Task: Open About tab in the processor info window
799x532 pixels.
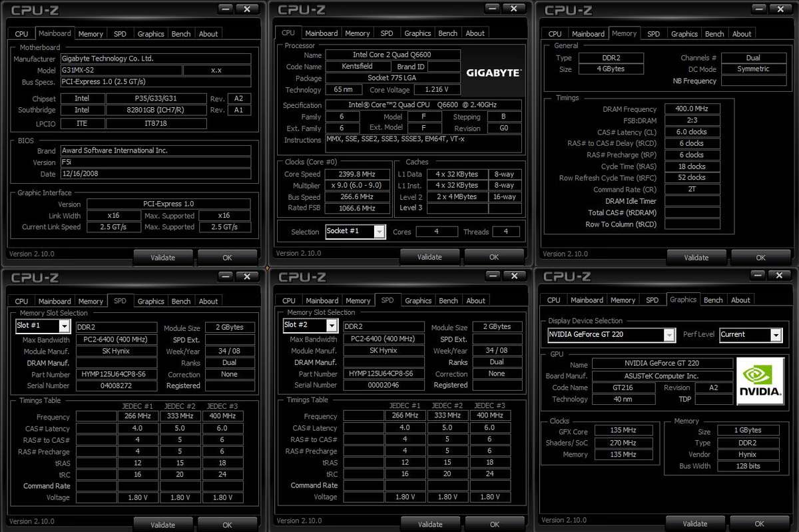Action: [475, 33]
